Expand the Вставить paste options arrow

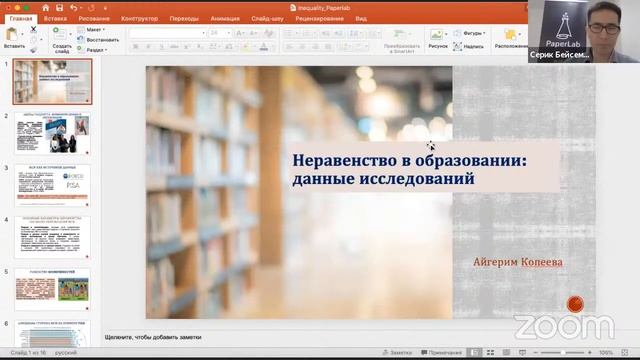point(22,34)
